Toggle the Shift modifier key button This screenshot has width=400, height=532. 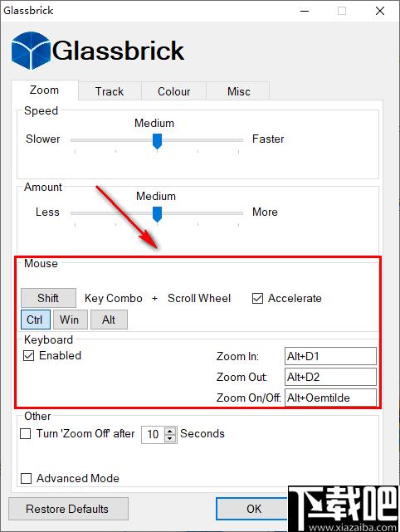(48, 298)
